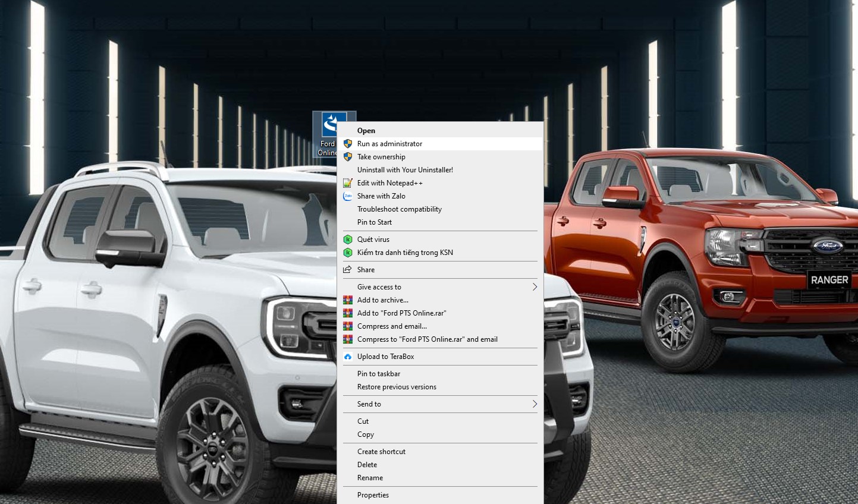This screenshot has height=504, width=858.
Task: Choose Create shortcut from the menu
Action: 381,452
